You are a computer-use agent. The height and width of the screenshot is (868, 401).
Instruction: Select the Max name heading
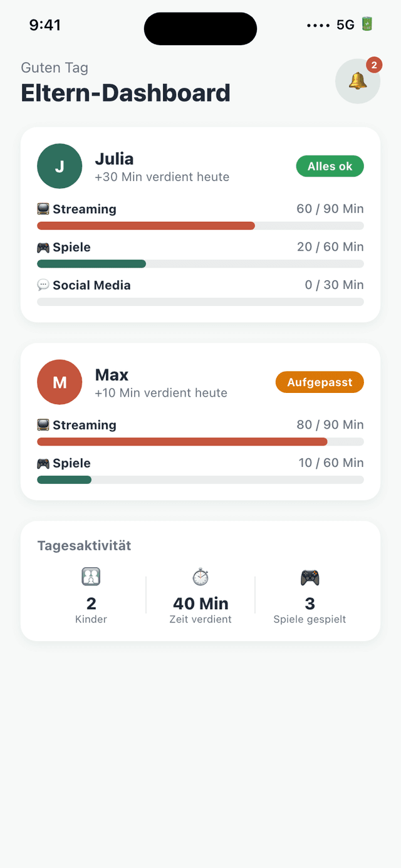point(112,375)
